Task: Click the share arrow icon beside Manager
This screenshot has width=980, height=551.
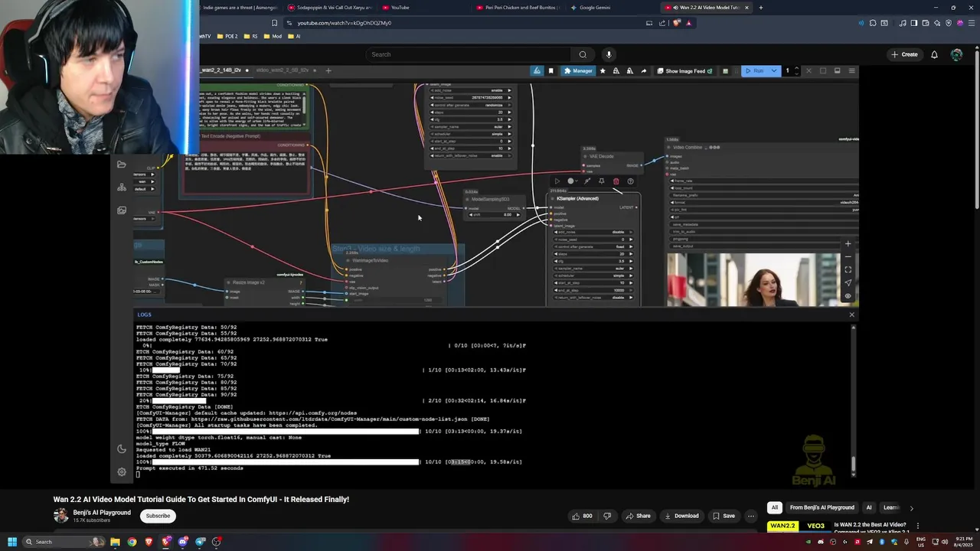Action: coord(643,71)
